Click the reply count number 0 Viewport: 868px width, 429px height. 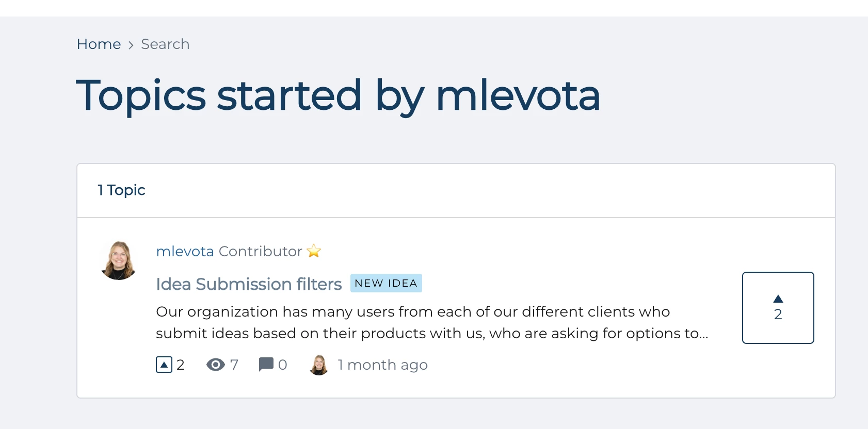pos(282,365)
